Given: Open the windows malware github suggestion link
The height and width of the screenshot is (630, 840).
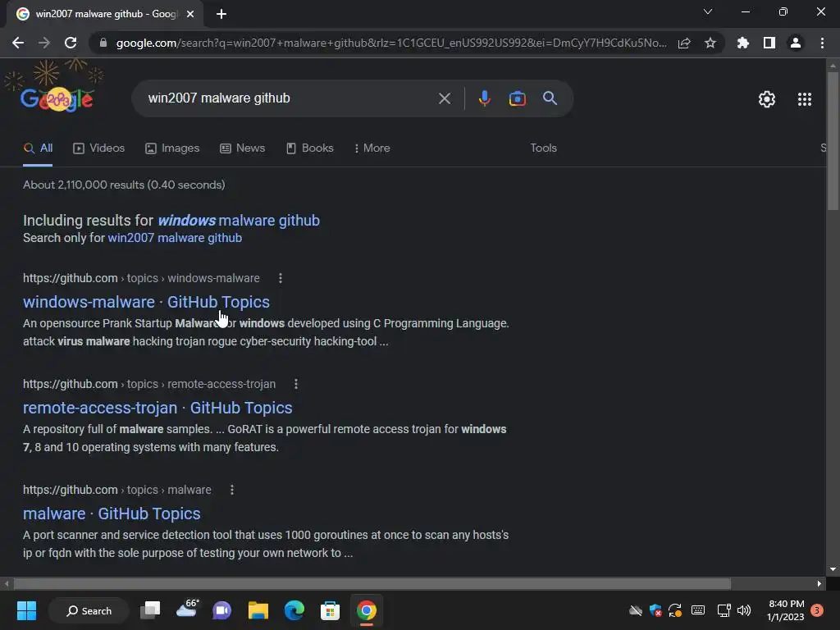Looking at the screenshot, I should coord(239,220).
